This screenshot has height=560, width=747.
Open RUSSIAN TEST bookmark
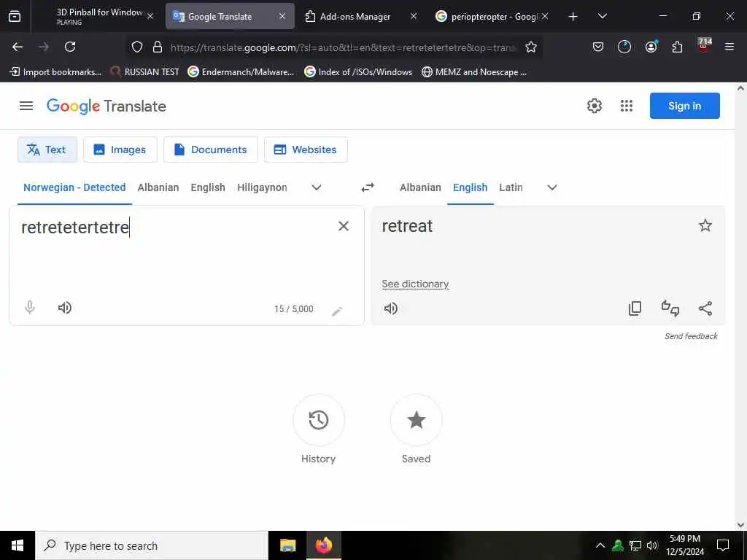144,72
